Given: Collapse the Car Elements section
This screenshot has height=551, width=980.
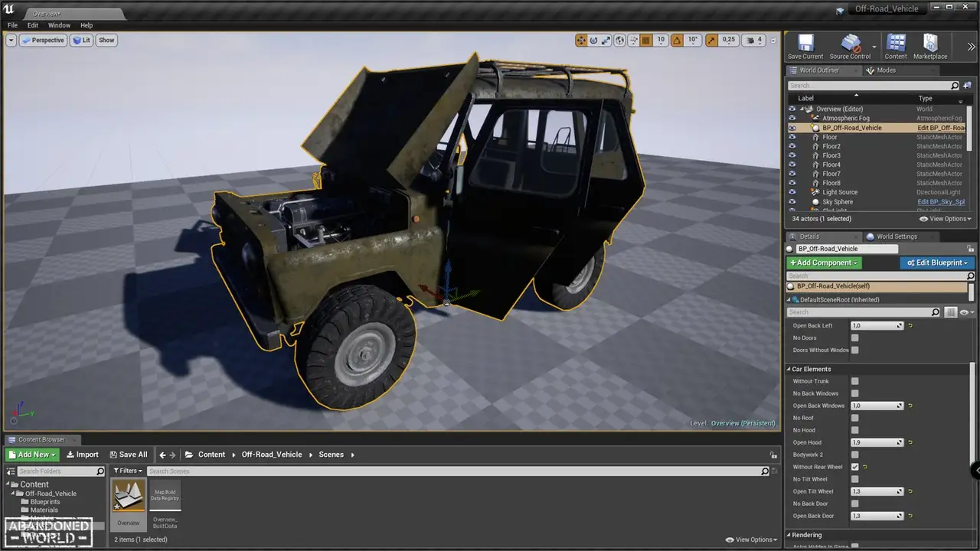Looking at the screenshot, I should click(789, 369).
